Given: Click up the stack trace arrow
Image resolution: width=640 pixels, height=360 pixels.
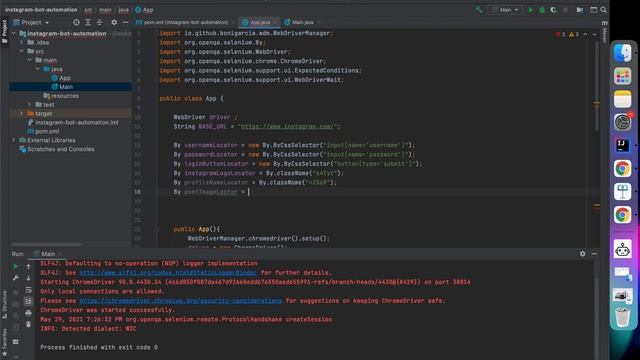Looking at the screenshot, I should (28, 267).
